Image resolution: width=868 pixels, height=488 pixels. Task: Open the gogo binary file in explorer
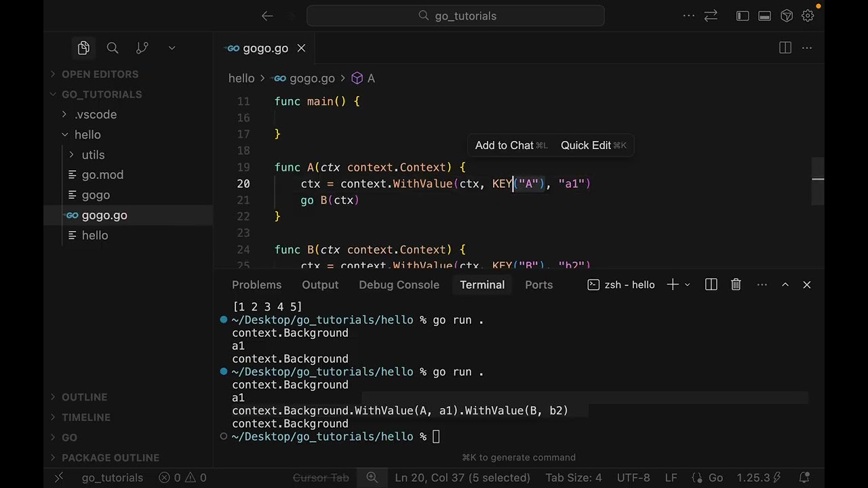coord(129,195)
